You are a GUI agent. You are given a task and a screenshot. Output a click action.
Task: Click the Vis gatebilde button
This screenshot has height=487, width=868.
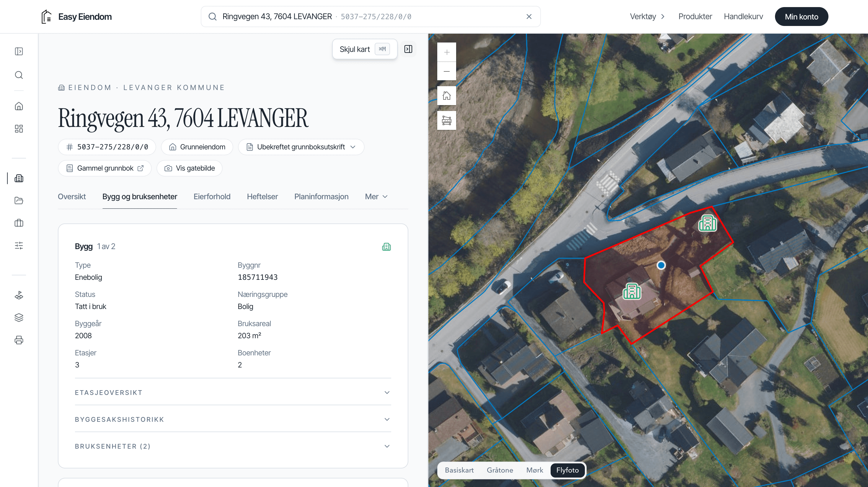pyautogui.click(x=189, y=168)
